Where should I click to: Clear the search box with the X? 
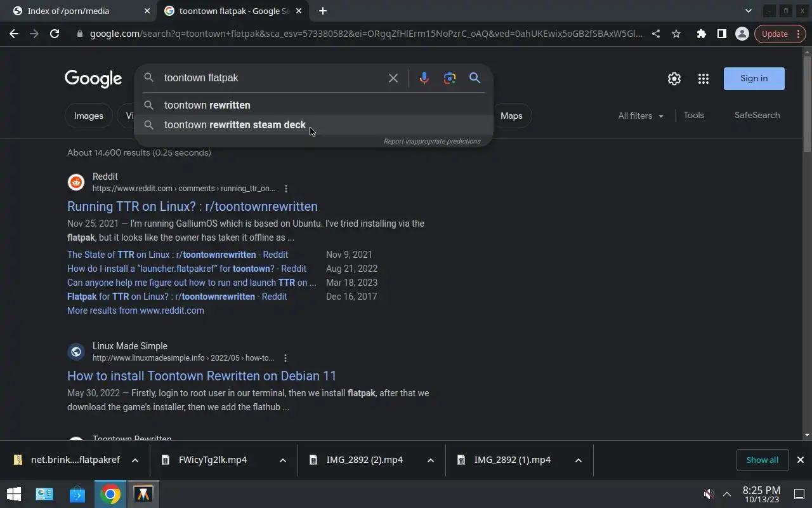pyautogui.click(x=393, y=78)
